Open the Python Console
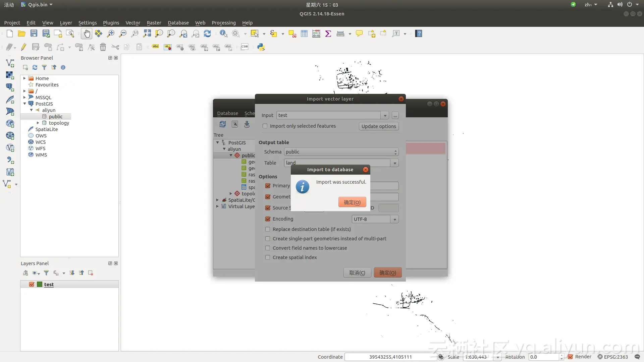644x362 pixels. coord(261,47)
